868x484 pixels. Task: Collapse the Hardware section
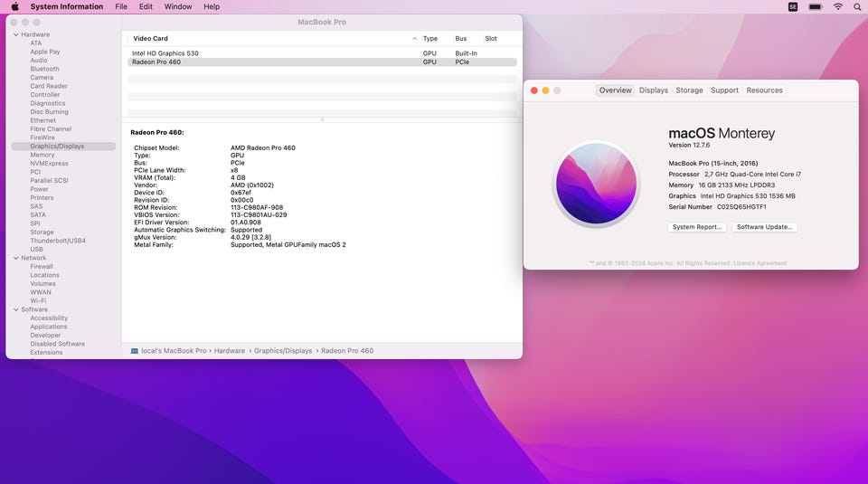pos(16,34)
